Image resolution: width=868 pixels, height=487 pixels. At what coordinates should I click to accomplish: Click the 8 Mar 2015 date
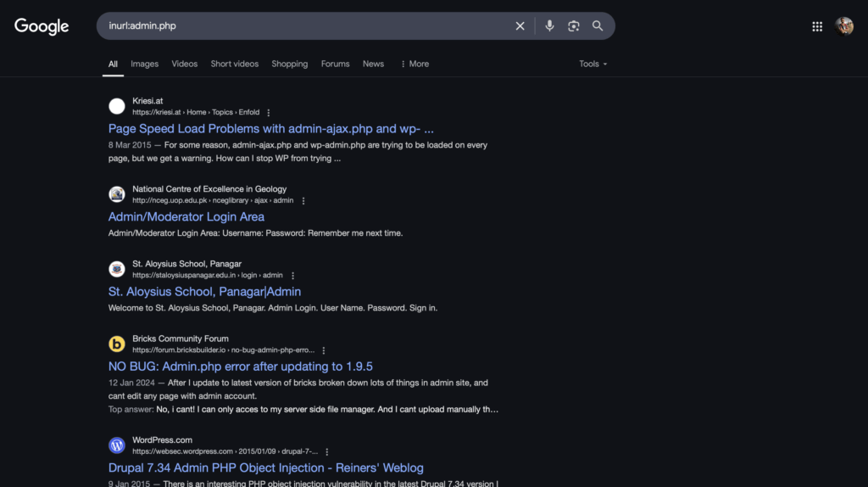tap(130, 145)
